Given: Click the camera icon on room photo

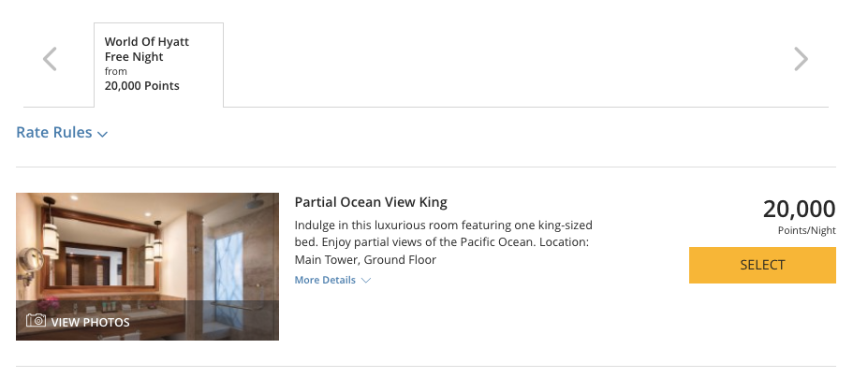Looking at the screenshot, I should point(37,321).
